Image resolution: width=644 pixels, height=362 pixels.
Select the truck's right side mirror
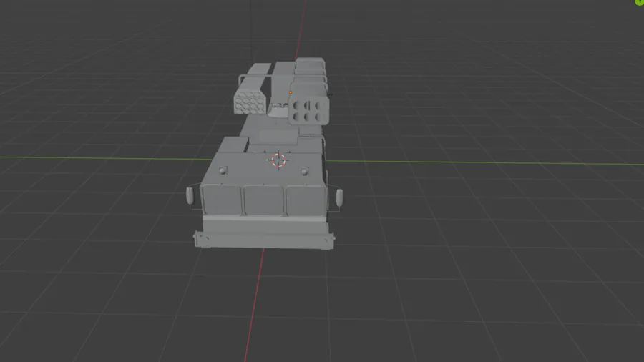coord(340,197)
